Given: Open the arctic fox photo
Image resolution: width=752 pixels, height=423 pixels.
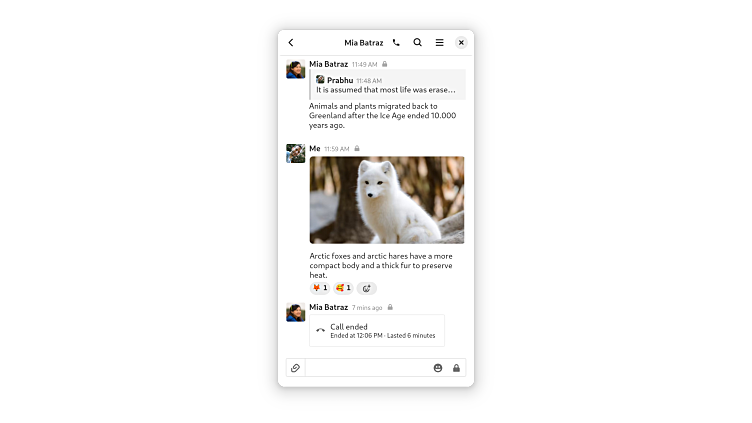Looking at the screenshot, I should (x=387, y=200).
